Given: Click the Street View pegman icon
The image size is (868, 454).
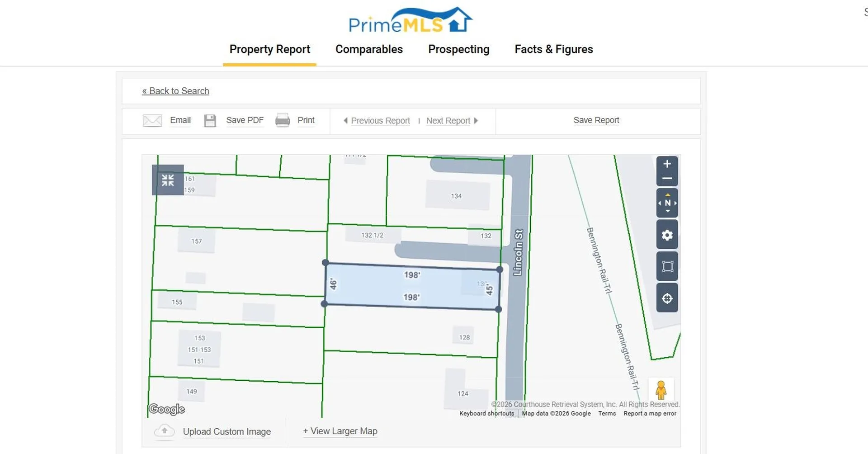Looking at the screenshot, I should click(660, 390).
